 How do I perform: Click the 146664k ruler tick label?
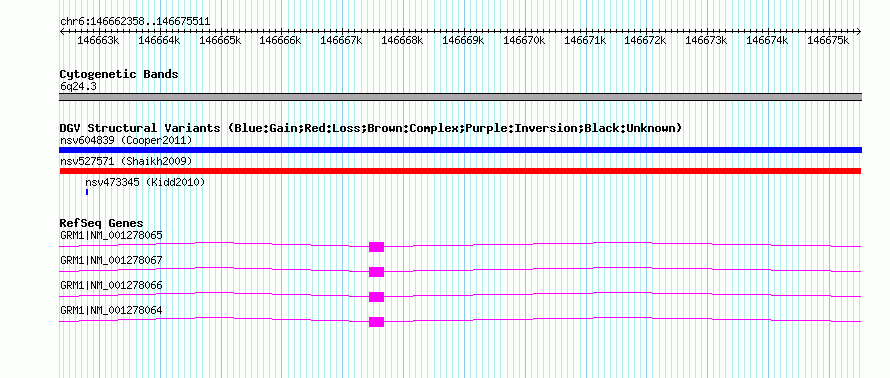click(x=159, y=40)
